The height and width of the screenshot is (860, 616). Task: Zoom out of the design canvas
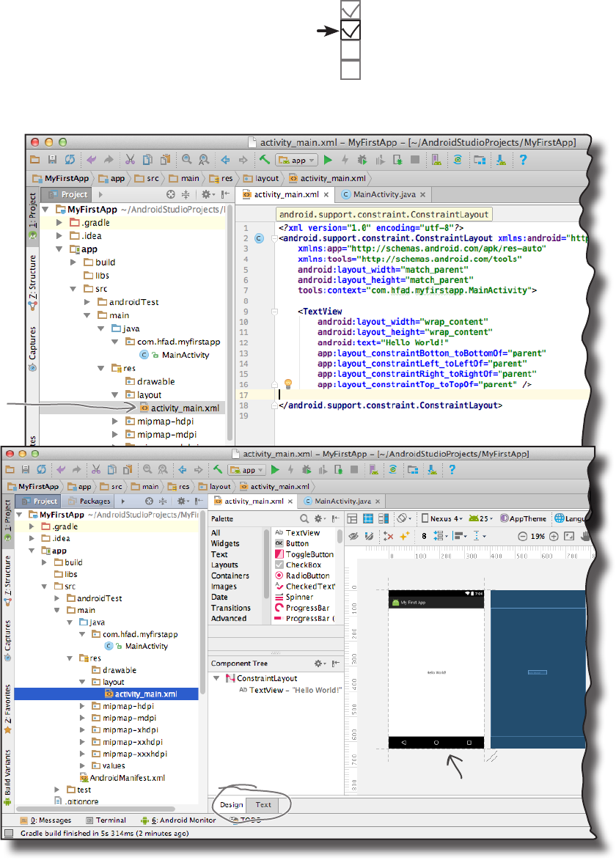point(523,537)
